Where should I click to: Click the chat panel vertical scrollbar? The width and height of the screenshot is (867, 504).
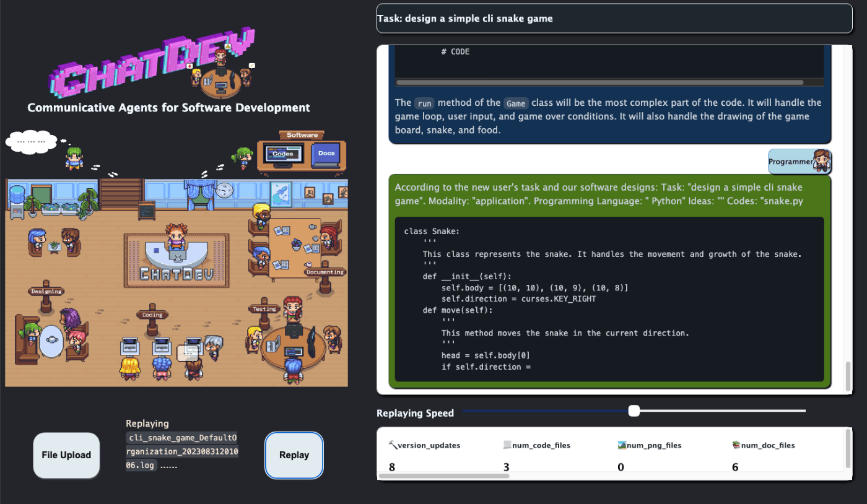pos(848,376)
